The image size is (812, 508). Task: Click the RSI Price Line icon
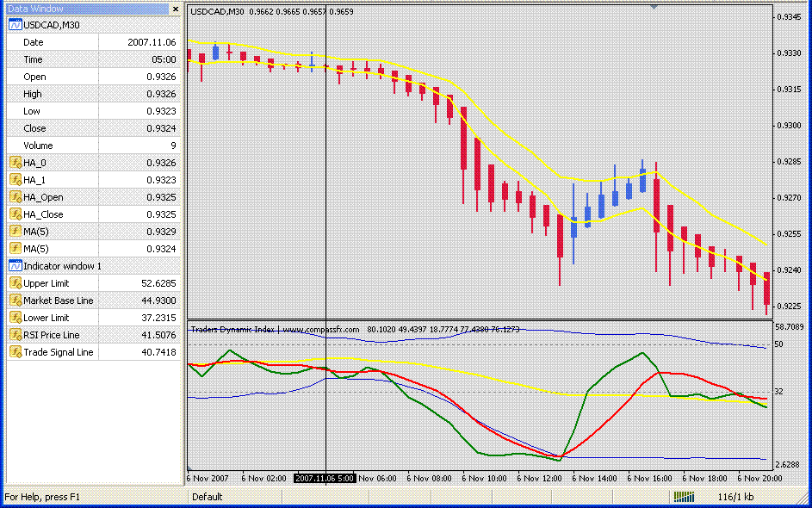[x=15, y=335]
